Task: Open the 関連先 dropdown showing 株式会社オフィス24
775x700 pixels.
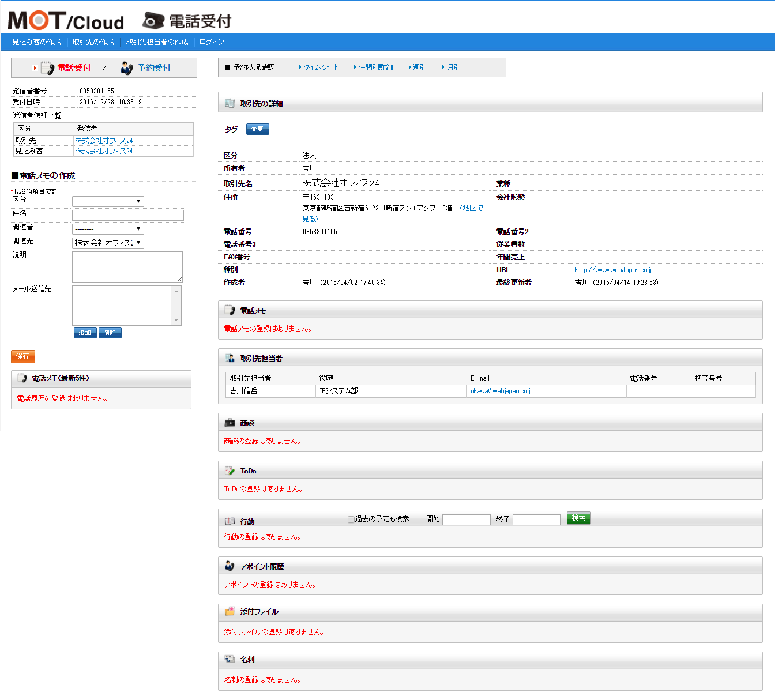Action: click(108, 243)
